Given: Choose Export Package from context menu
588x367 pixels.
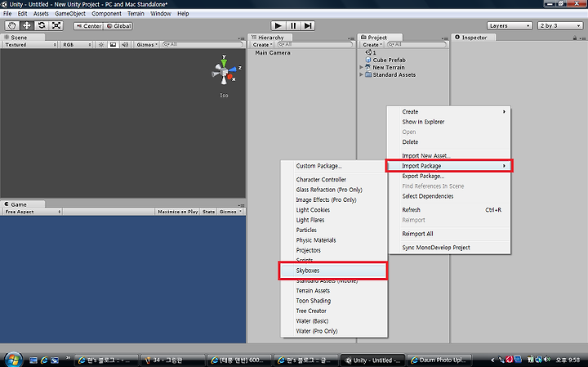Looking at the screenshot, I should (x=449, y=176).
